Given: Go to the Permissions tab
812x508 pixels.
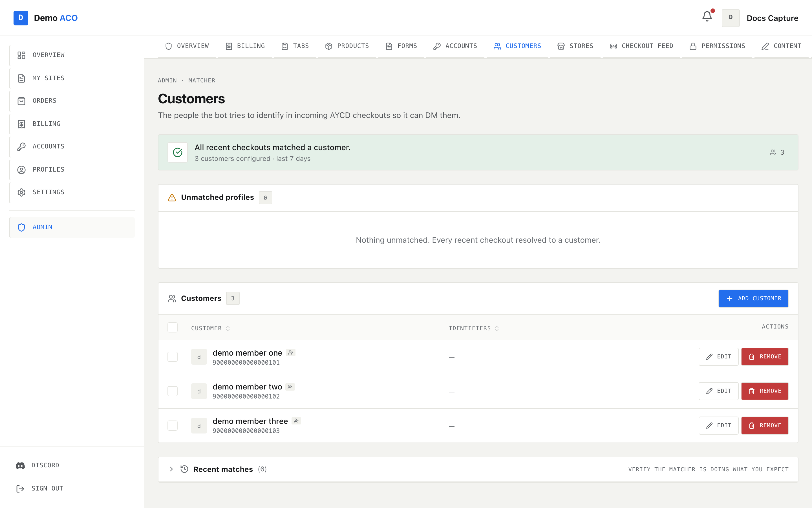Looking at the screenshot, I should pyautogui.click(x=717, y=46).
